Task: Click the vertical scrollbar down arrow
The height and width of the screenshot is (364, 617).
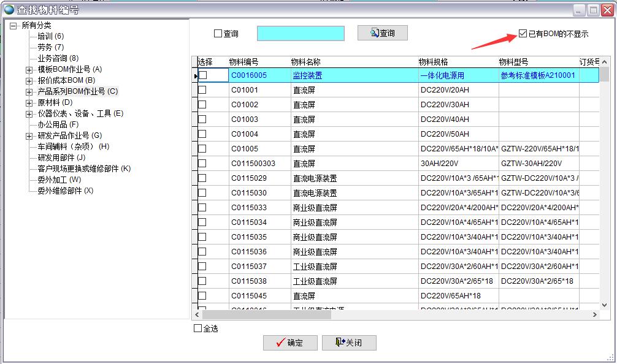Action: pos(604,304)
